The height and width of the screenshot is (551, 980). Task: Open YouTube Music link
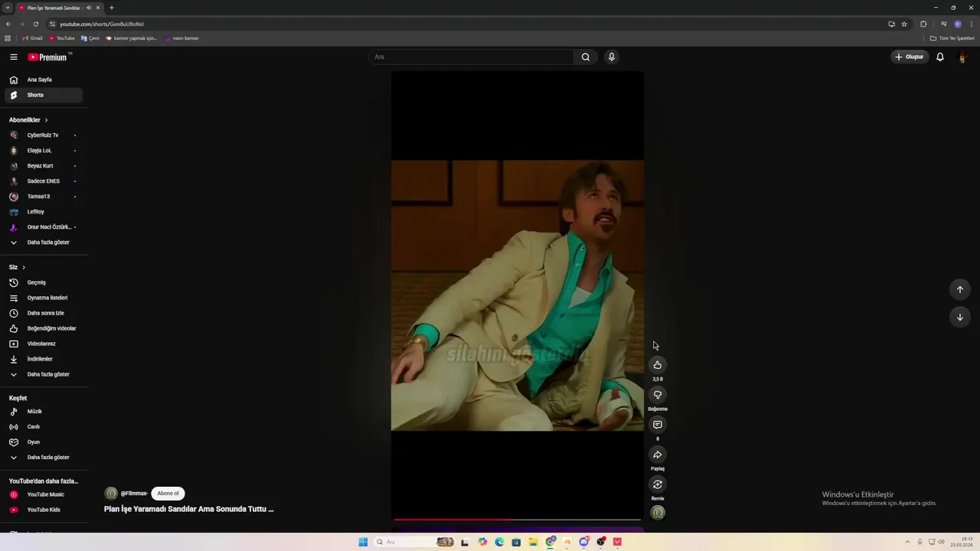point(44,494)
